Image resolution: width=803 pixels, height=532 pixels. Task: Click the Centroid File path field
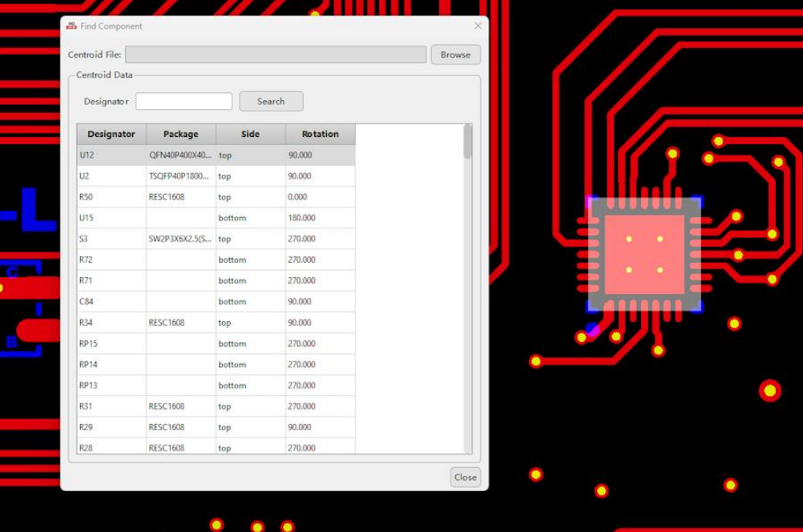coord(276,54)
